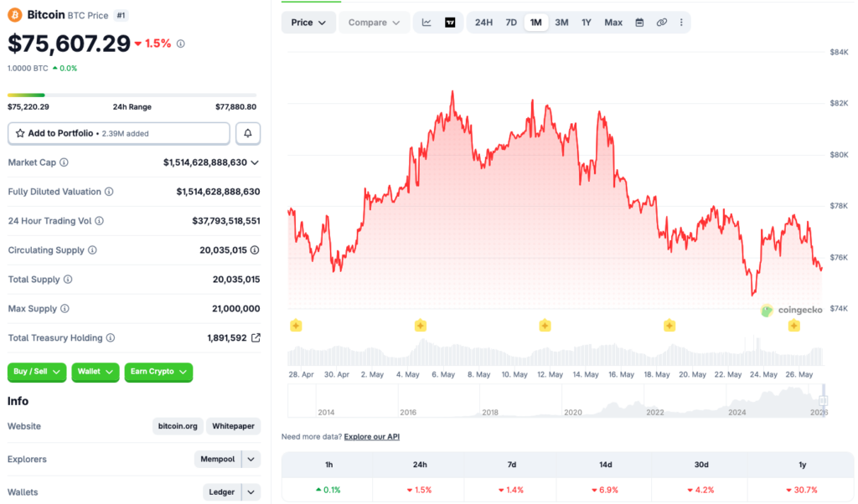Click the 1h change value 0.1%
Viewport: 858px width, 504px height.
tap(328, 491)
